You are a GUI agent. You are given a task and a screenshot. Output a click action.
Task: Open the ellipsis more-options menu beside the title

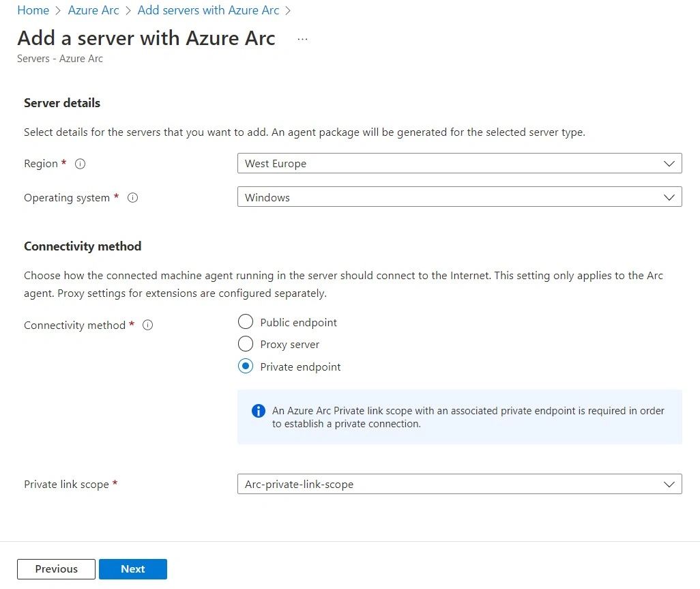pos(302,40)
